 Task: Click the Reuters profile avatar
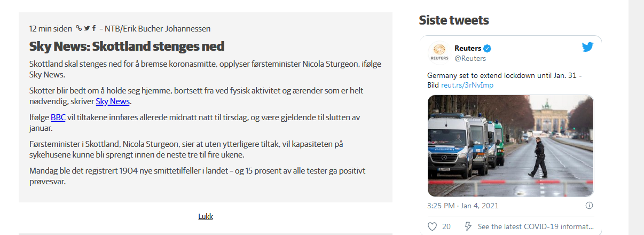click(x=438, y=52)
